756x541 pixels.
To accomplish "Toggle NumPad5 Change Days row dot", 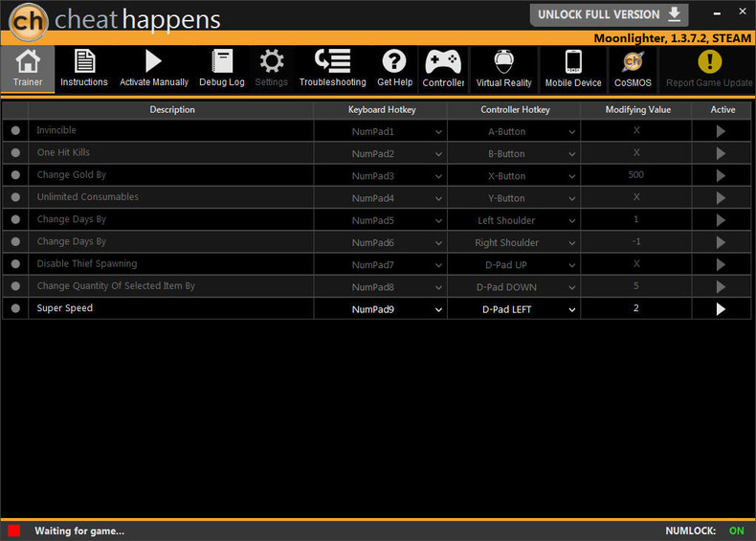I will [x=15, y=219].
